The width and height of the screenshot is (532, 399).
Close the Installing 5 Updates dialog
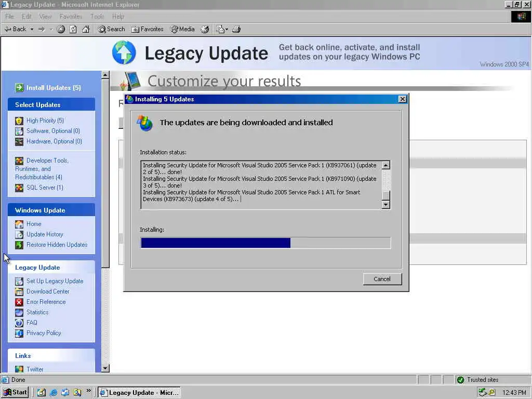pyautogui.click(x=403, y=99)
